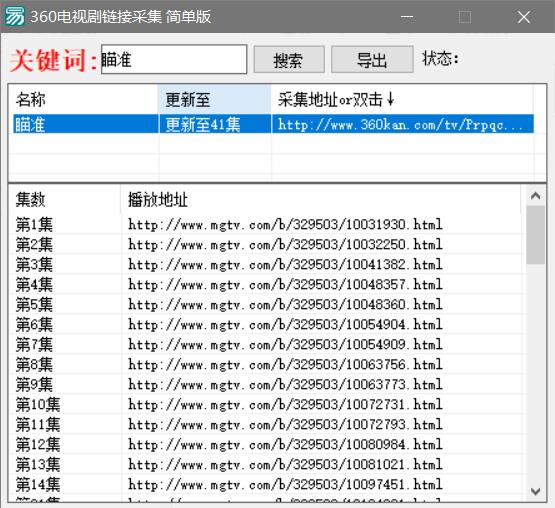Click the 采集地址or双击 column header
This screenshot has width=555, height=508.
[402, 99]
